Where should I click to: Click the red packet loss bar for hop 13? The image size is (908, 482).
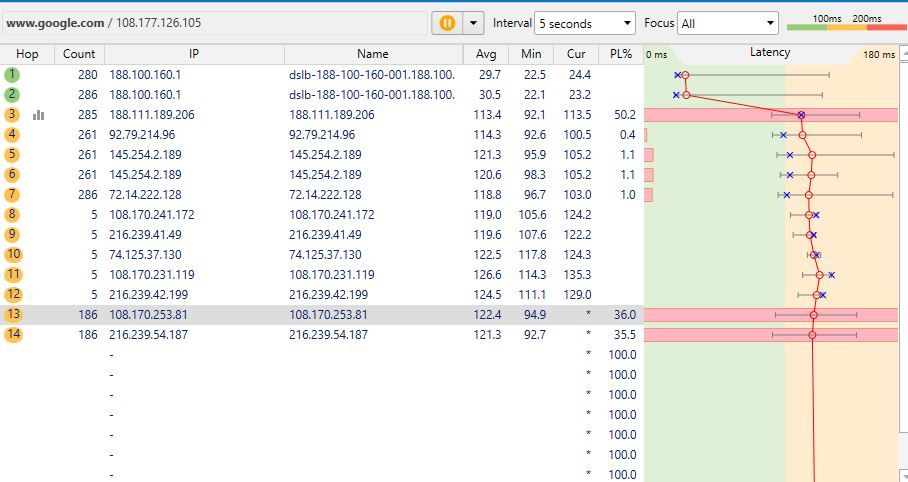(x=771, y=315)
